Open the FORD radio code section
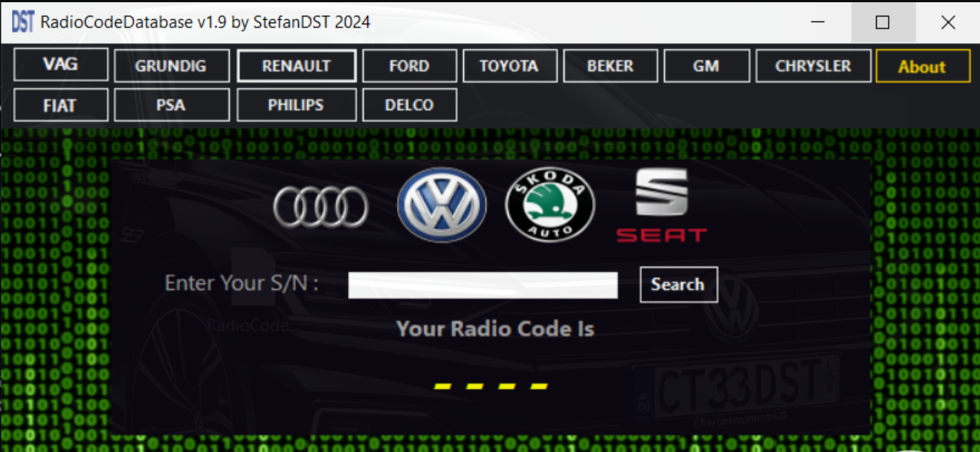Screen dimensions: 980x452 pos(409,65)
